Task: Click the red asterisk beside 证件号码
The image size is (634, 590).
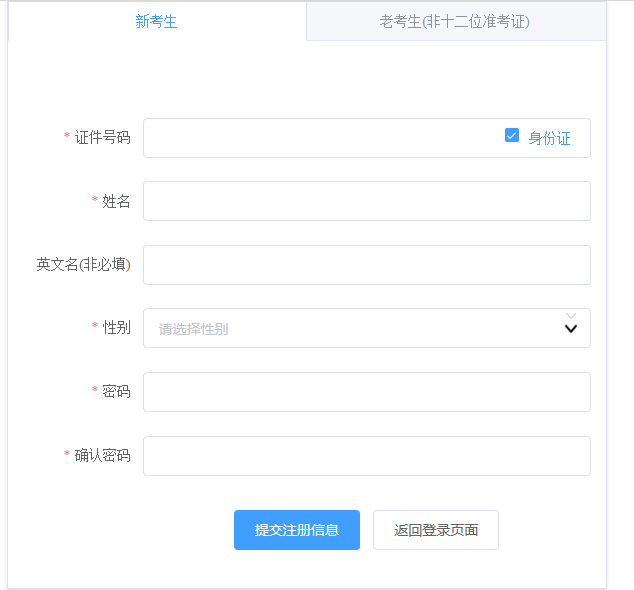Action: point(67,137)
